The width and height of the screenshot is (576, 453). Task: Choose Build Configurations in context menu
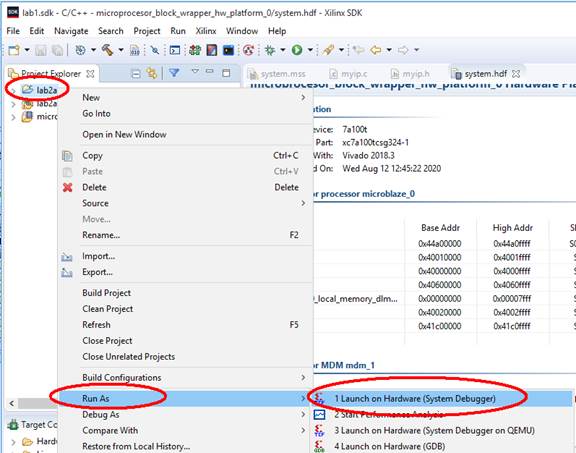point(185,377)
